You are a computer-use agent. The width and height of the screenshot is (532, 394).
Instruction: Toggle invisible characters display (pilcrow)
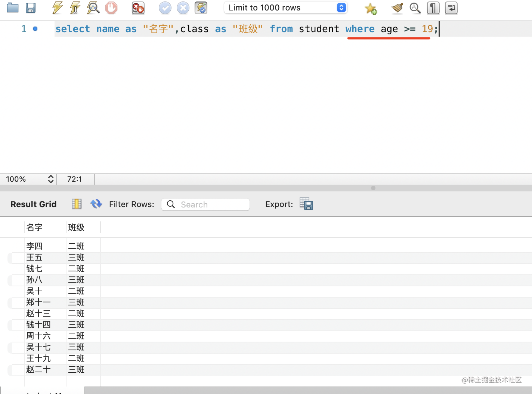433,8
